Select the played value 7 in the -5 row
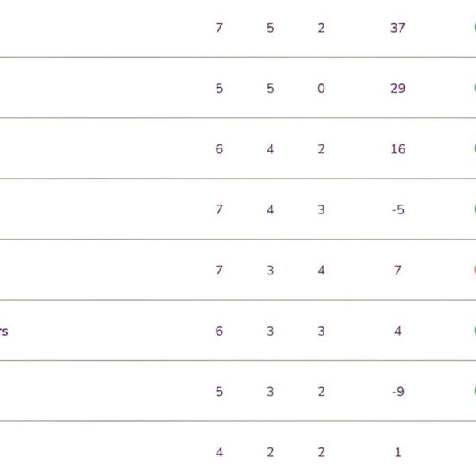 (219, 209)
